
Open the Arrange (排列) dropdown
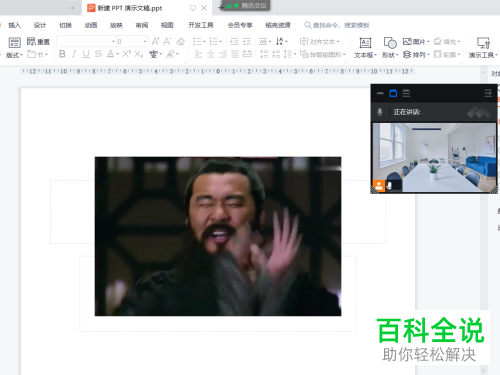(416, 54)
